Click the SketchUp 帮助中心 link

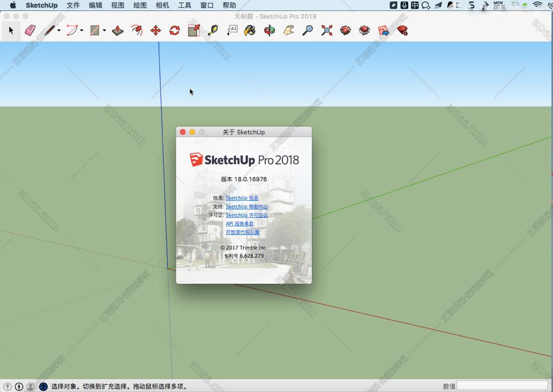coord(247,207)
